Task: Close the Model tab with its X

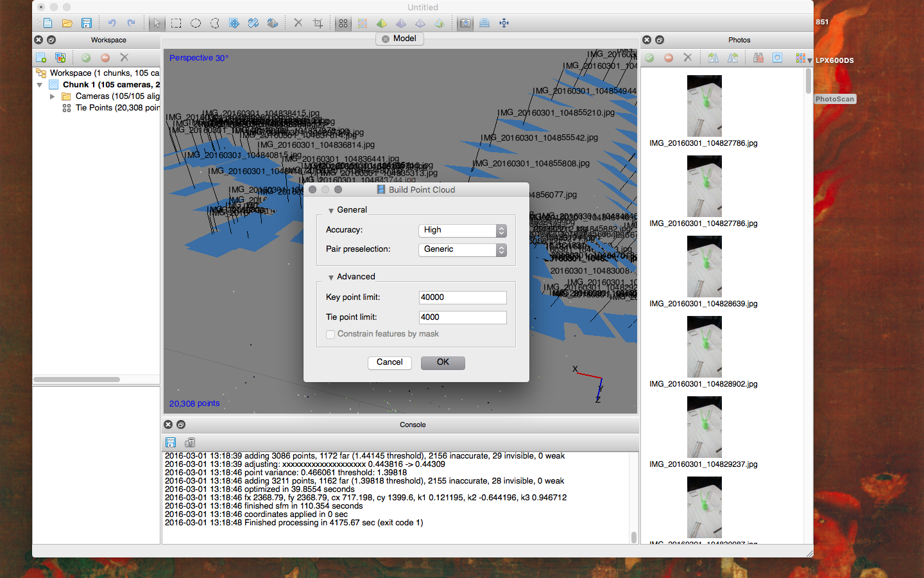Action: 386,39
